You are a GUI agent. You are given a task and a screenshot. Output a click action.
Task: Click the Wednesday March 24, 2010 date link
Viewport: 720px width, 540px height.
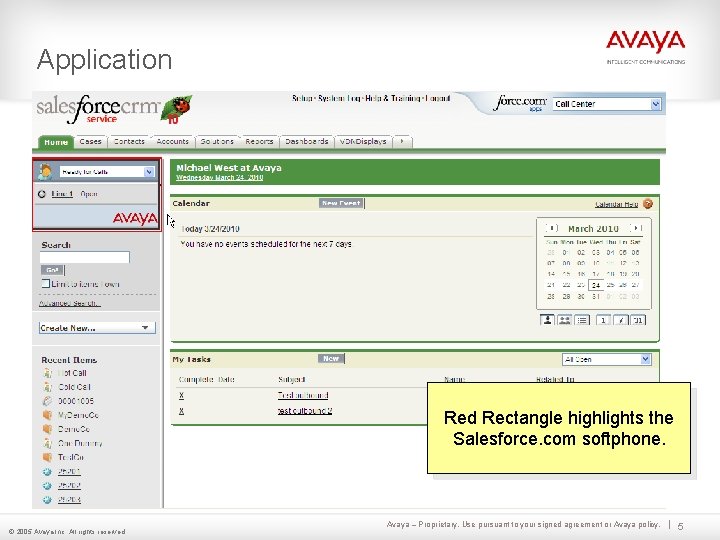point(219,178)
